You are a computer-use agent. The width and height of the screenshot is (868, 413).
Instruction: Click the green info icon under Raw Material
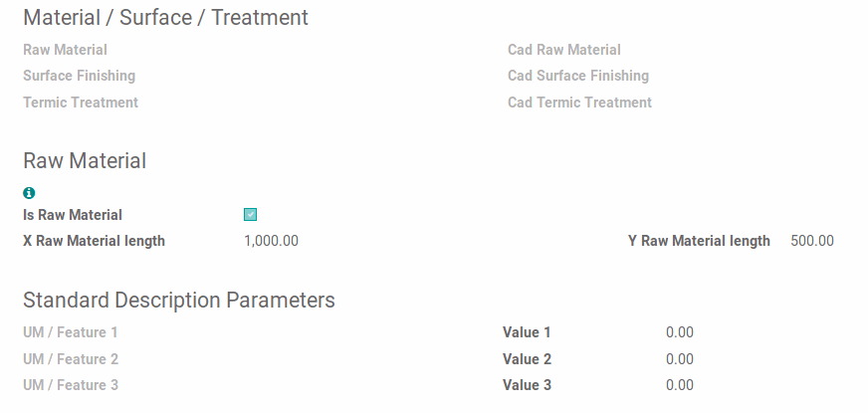pyautogui.click(x=29, y=193)
